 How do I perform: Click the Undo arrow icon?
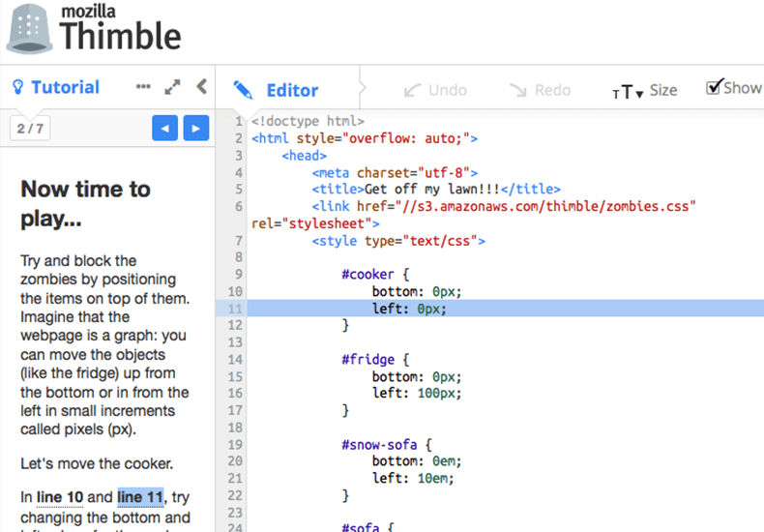412,90
